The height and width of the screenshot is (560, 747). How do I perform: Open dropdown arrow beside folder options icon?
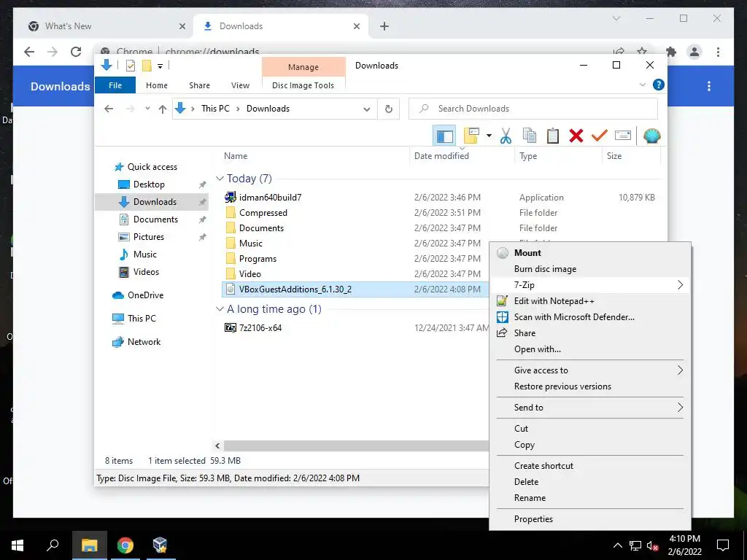(x=489, y=136)
